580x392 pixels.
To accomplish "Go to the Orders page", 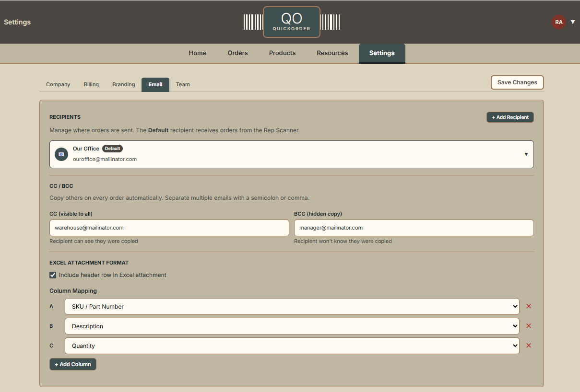I will point(237,53).
